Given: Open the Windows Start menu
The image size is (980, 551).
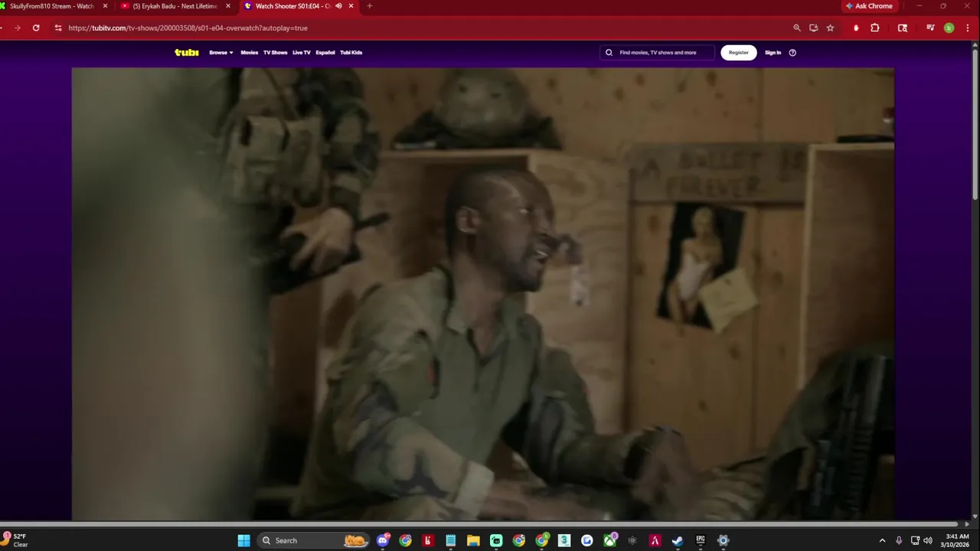Looking at the screenshot, I should (x=243, y=540).
